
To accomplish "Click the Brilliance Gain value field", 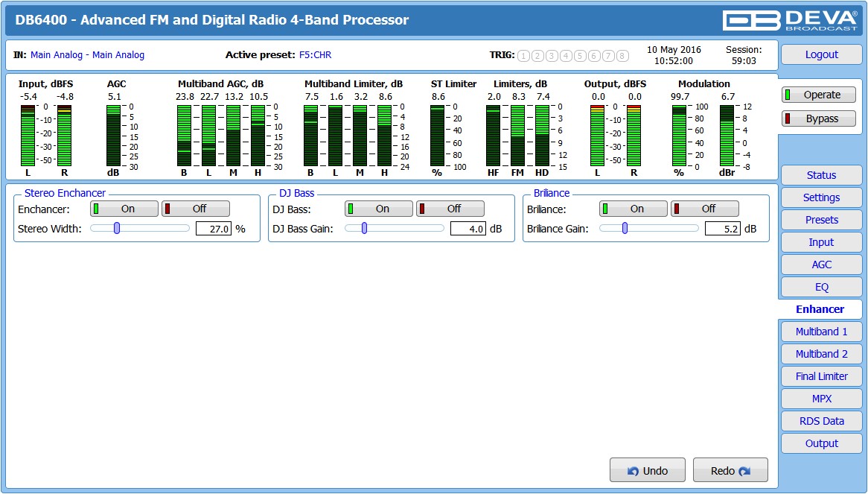I will click(x=723, y=229).
